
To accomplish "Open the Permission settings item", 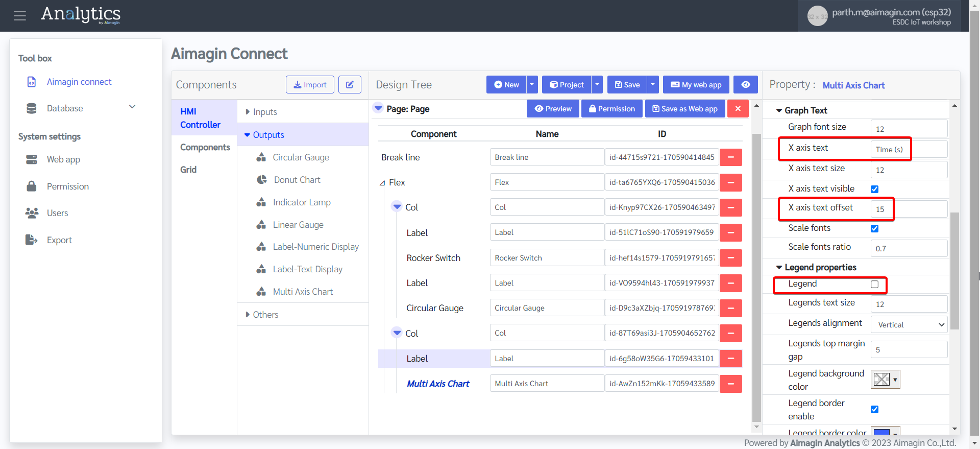I will [x=68, y=186].
